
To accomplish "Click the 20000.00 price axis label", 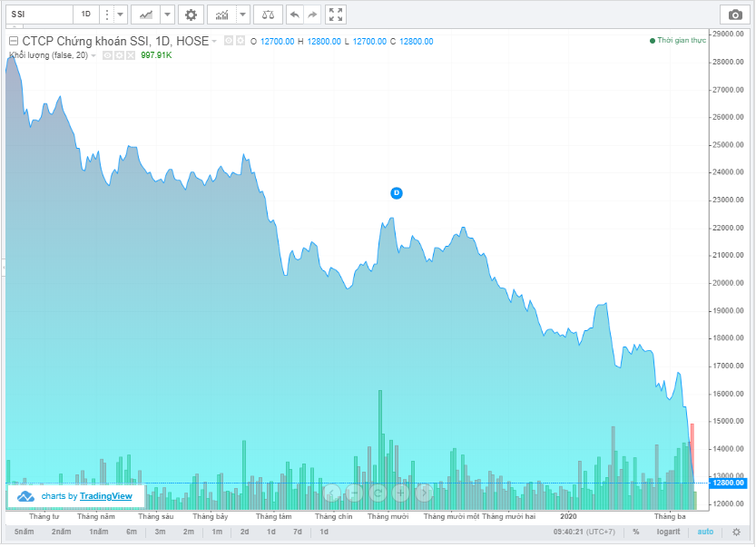I will pyautogui.click(x=729, y=283).
